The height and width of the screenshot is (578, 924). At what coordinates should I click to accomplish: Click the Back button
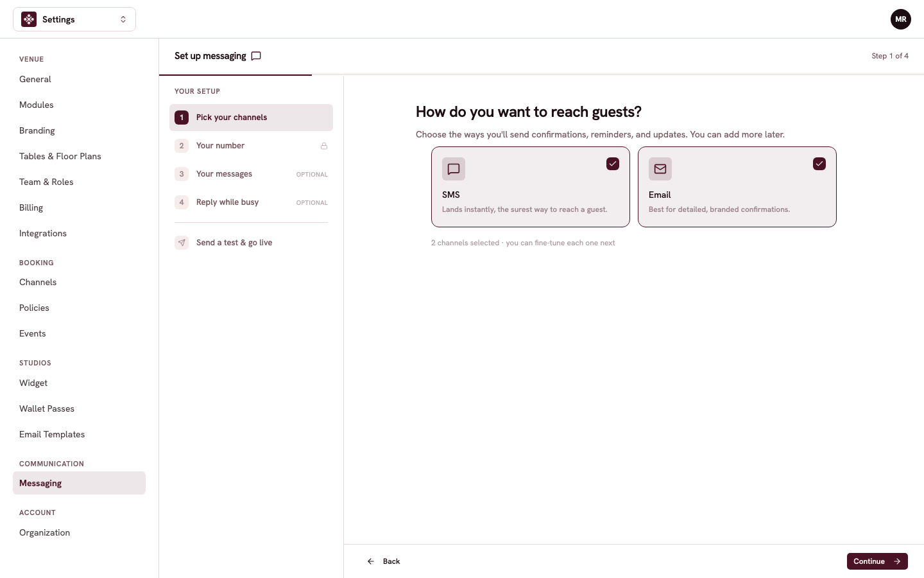384,561
